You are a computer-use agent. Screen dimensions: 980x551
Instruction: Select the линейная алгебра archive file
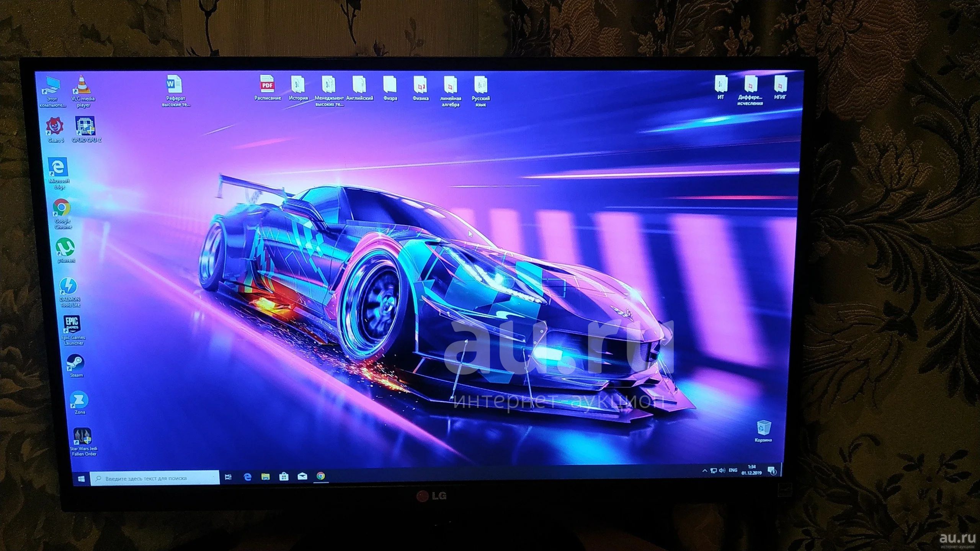450,91
